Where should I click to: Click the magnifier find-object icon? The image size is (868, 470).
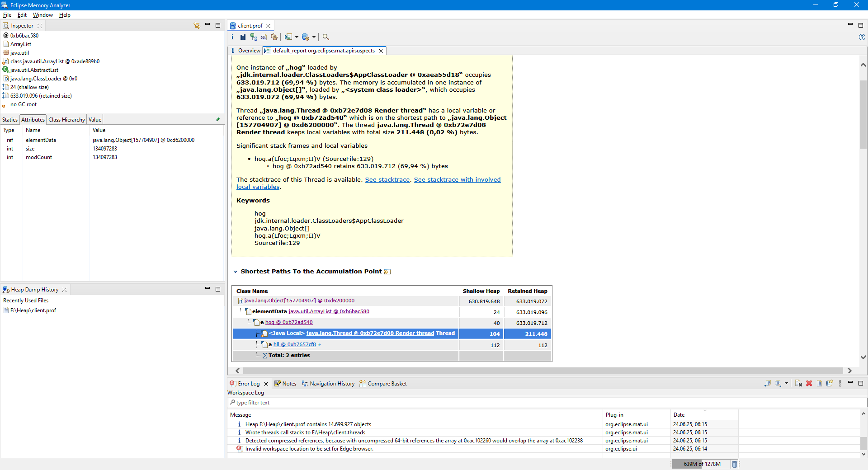(x=326, y=37)
